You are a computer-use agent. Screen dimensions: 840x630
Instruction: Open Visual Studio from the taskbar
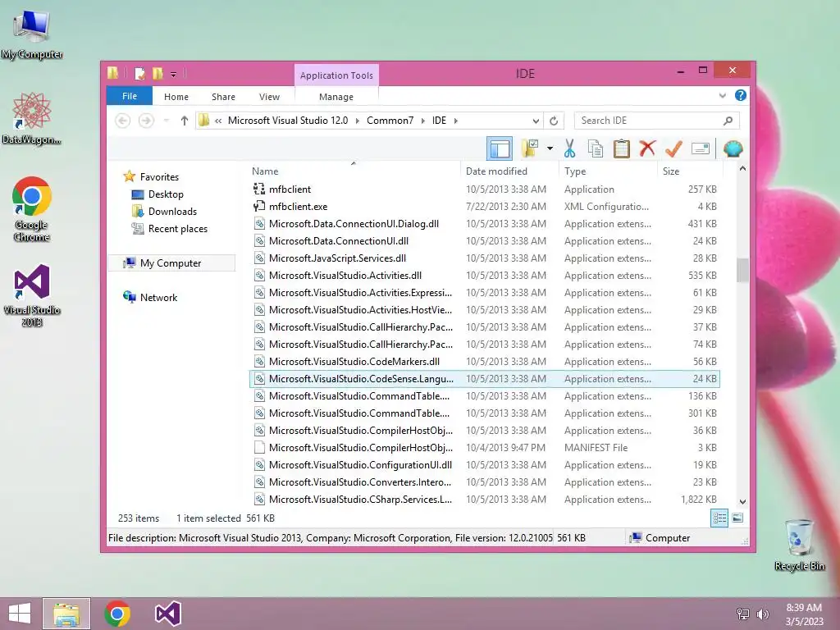(x=167, y=614)
